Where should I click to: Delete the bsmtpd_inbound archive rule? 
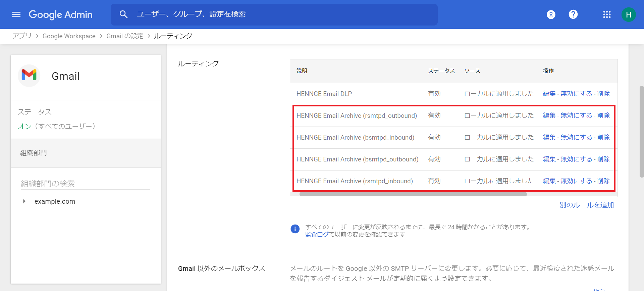603,137
